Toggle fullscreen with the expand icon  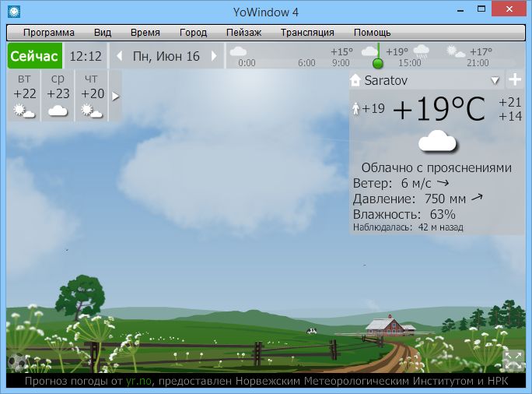(513, 360)
